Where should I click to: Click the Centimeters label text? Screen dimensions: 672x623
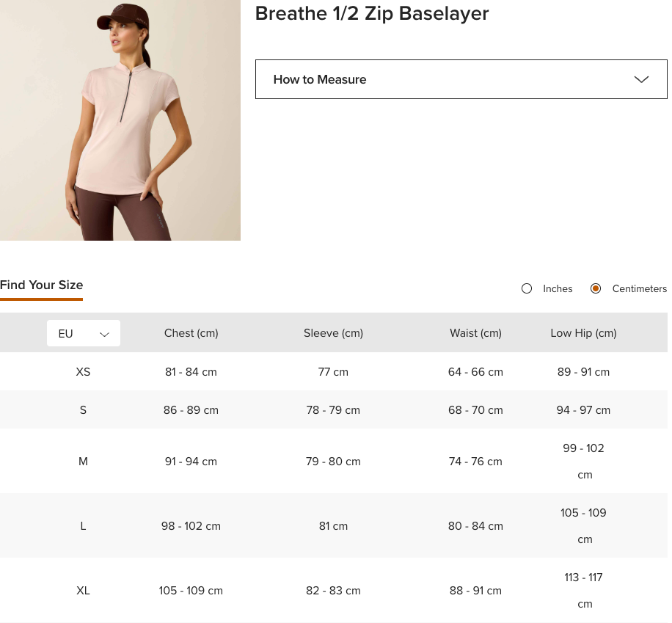tap(639, 288)
